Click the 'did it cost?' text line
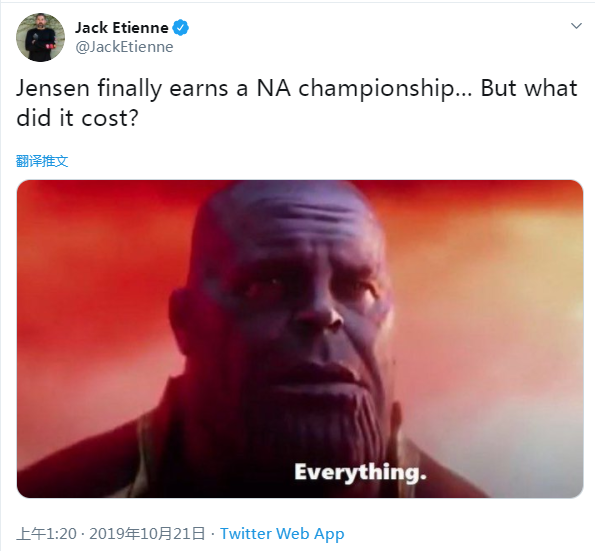The width and height of the screenshot is (595, 551). (x=77, y=118)
